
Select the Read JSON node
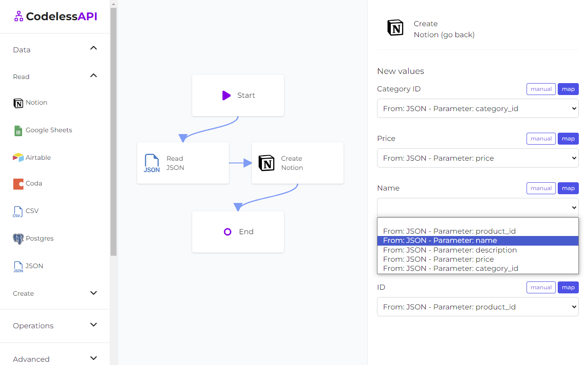click(183, 163)
